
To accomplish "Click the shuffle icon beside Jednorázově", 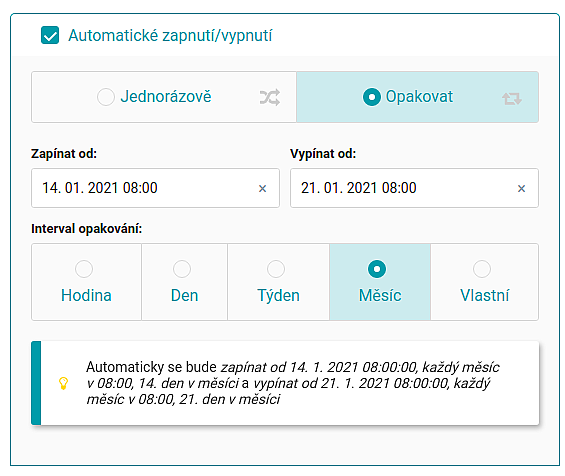I will 270,97.
